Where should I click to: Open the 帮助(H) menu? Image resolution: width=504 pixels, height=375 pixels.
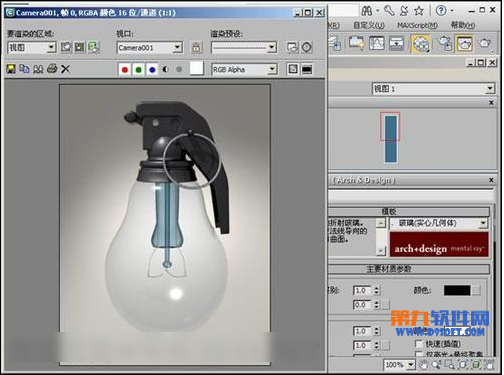pyautogui.click(x=463, y=25)
